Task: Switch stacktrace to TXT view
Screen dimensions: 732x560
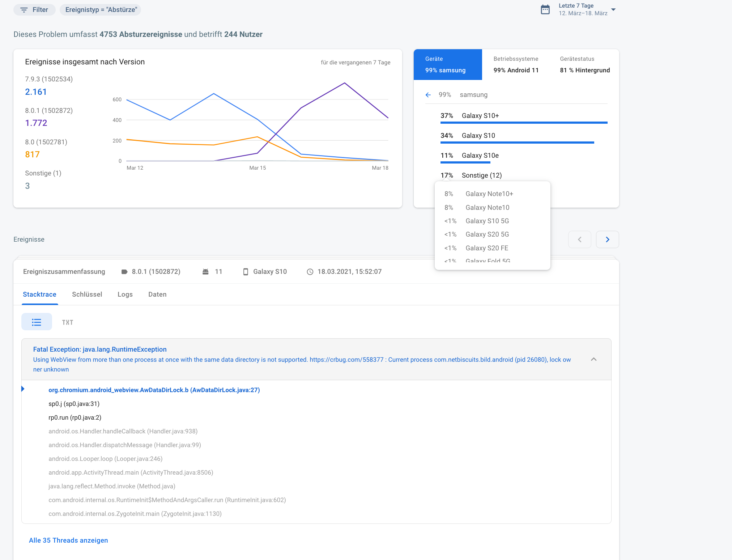Action: click(67, 322)
